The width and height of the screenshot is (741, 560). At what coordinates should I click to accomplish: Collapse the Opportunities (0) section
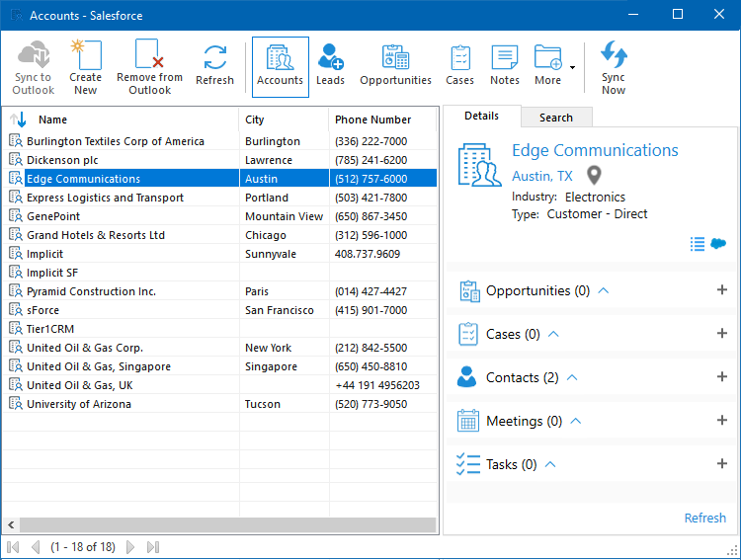[x=604, y=290]
